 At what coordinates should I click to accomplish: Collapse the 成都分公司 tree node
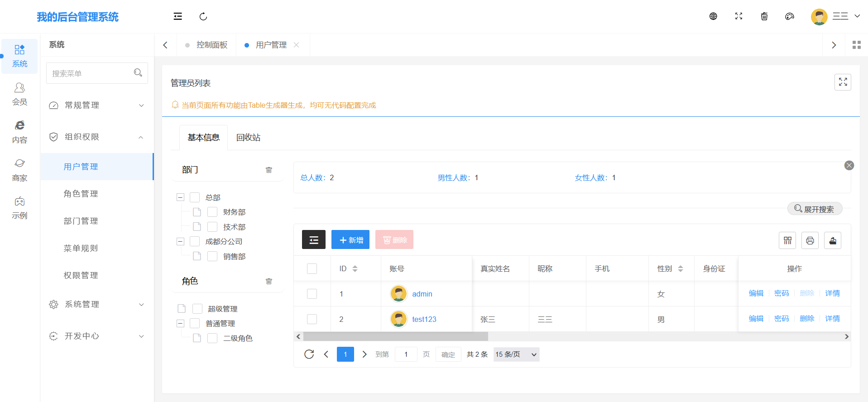(x=180, y=242)
